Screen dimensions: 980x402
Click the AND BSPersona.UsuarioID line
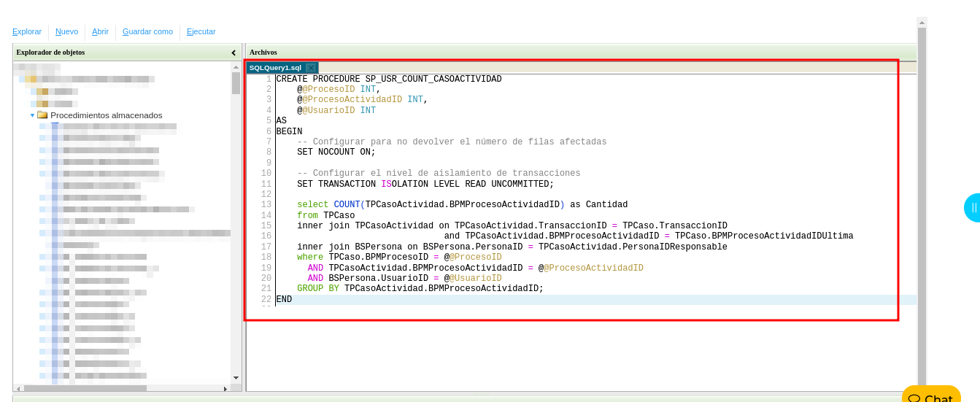click(x=405, y=279)
